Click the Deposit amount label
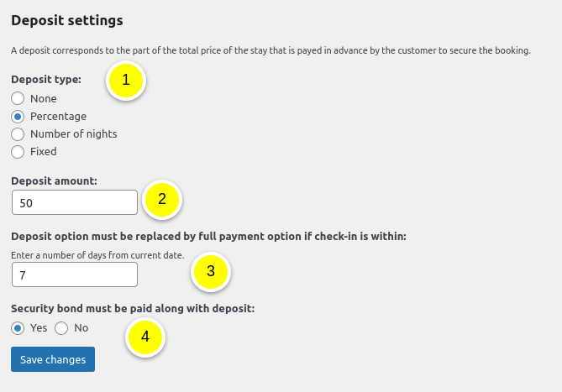This screenshot has width=562, height=392. (54, 180)
